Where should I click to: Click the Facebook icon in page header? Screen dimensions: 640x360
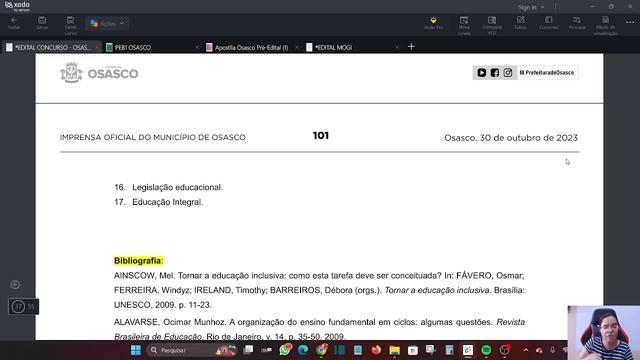click(495, 73)
